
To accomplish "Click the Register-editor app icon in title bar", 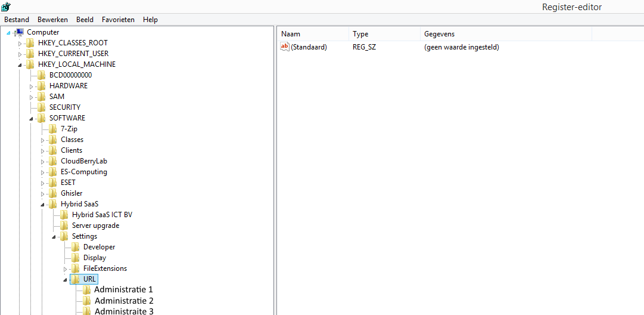I will coord(6,7).
